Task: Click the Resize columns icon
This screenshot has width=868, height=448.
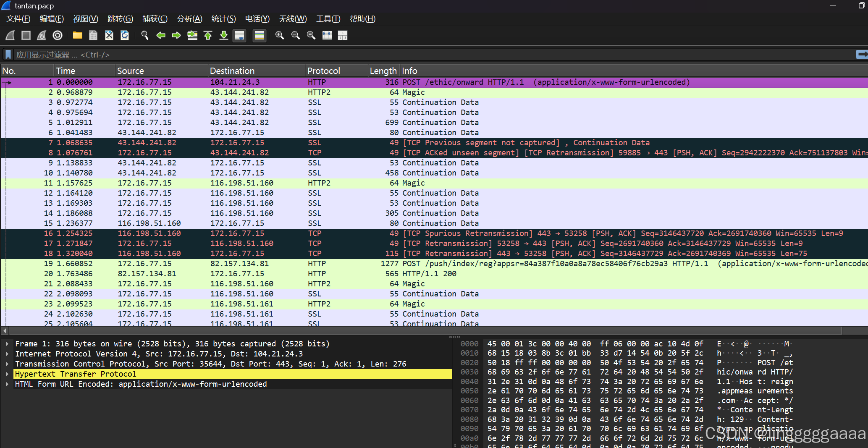Action: (327, 36)
